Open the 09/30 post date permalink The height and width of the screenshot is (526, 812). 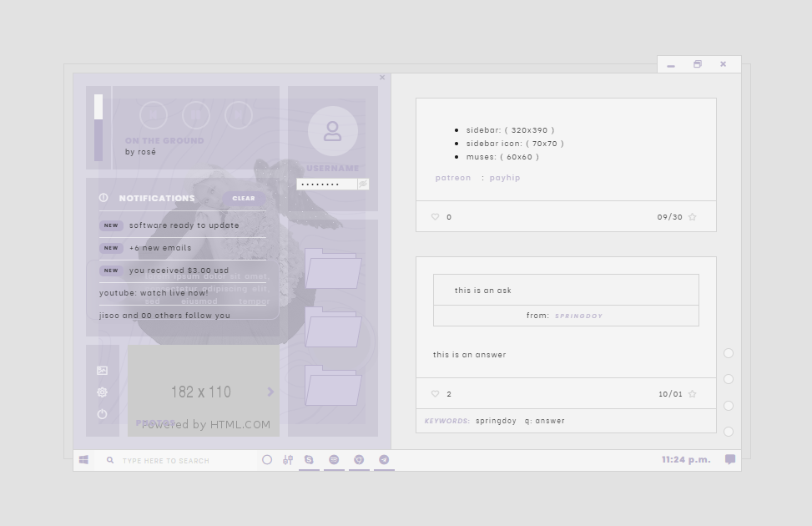tap(669, 217)
